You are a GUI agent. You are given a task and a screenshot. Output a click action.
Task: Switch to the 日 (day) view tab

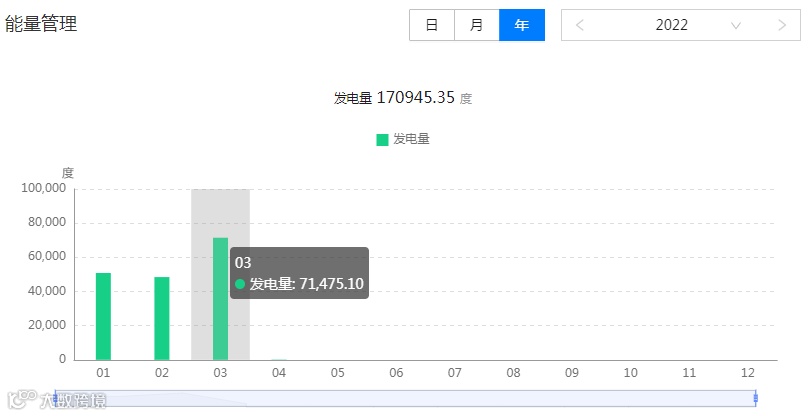point(432,25)
